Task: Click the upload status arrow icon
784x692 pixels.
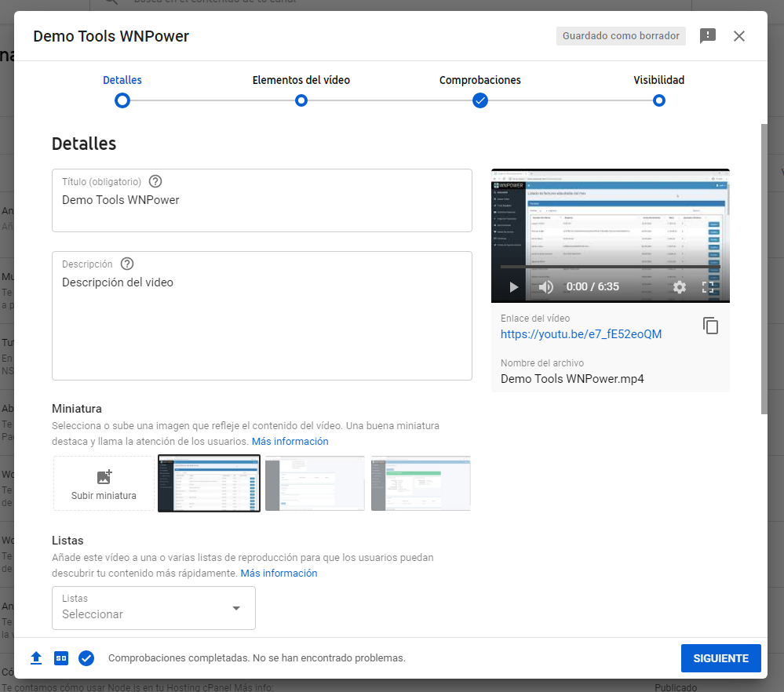Action: [x=36, y=658]
